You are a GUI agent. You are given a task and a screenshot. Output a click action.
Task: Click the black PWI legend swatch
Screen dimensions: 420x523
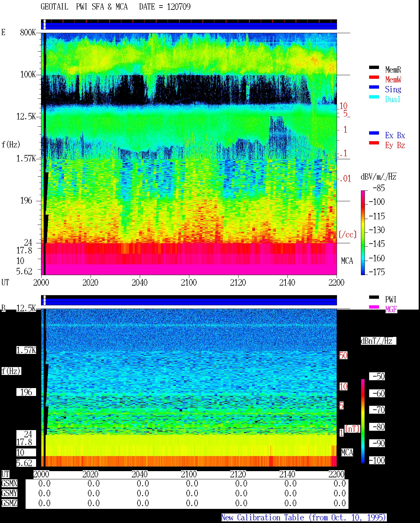[374, 297]
